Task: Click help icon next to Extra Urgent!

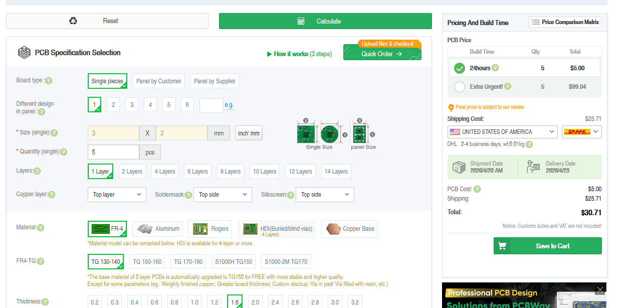Action: click(x=508, y=86)
